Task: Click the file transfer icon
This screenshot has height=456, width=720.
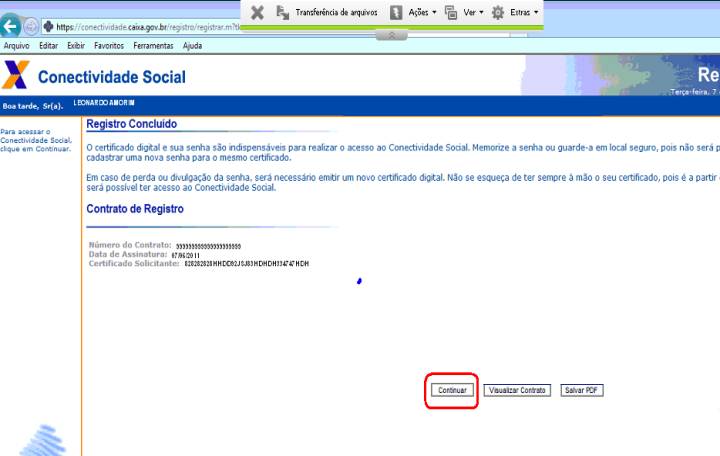Action: (x=282, y=12)
